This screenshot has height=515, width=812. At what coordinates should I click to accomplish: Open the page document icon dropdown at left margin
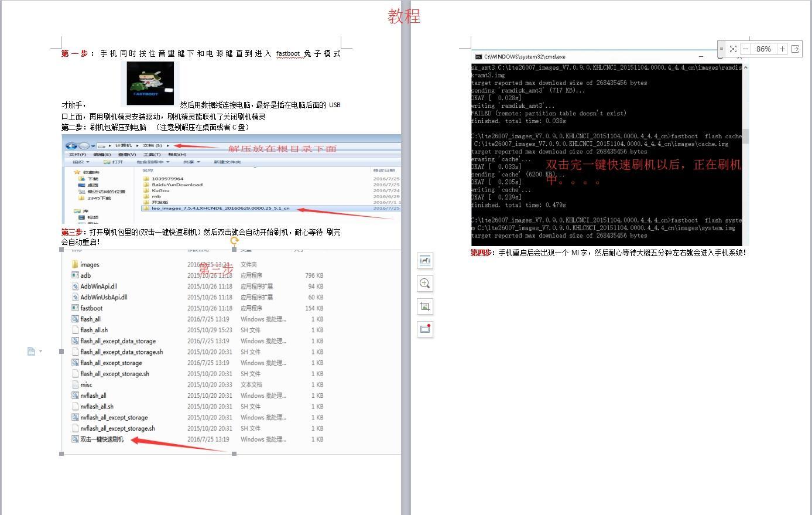35,351
